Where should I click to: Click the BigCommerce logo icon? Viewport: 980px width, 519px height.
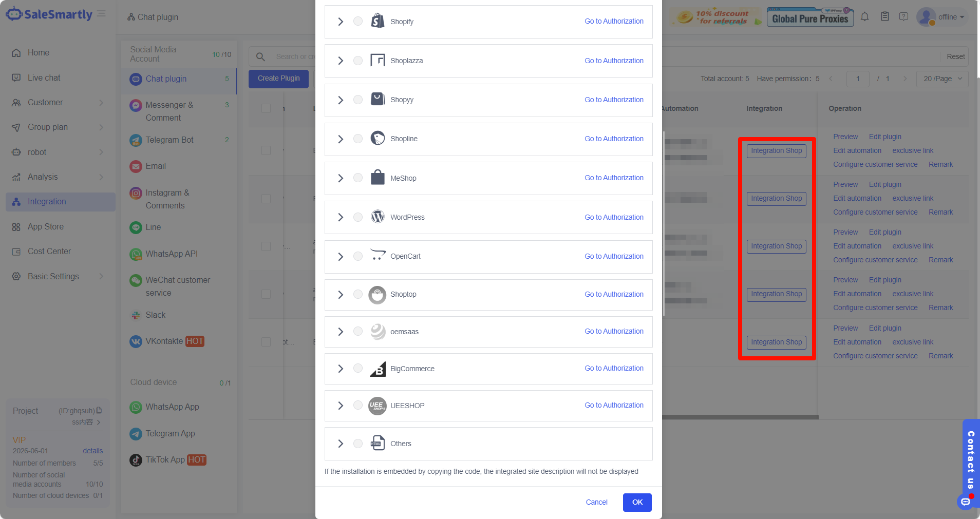click(378, 369)
